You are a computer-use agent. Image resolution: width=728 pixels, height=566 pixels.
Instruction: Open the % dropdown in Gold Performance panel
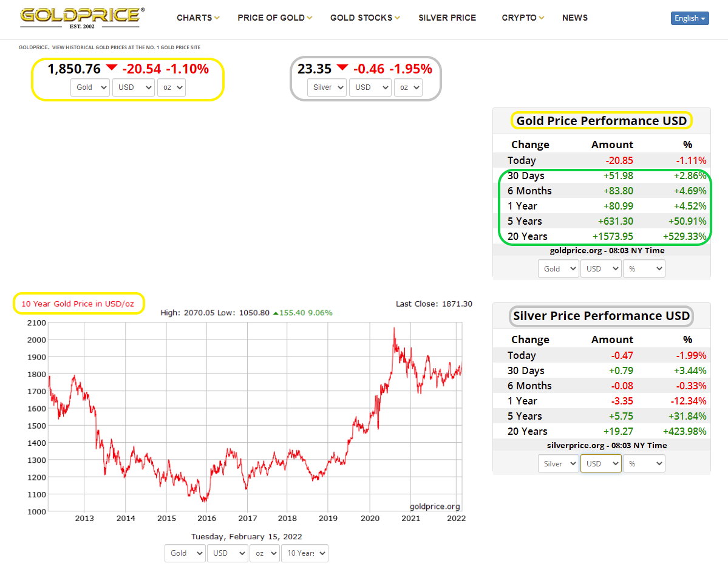tap(644, 268)
